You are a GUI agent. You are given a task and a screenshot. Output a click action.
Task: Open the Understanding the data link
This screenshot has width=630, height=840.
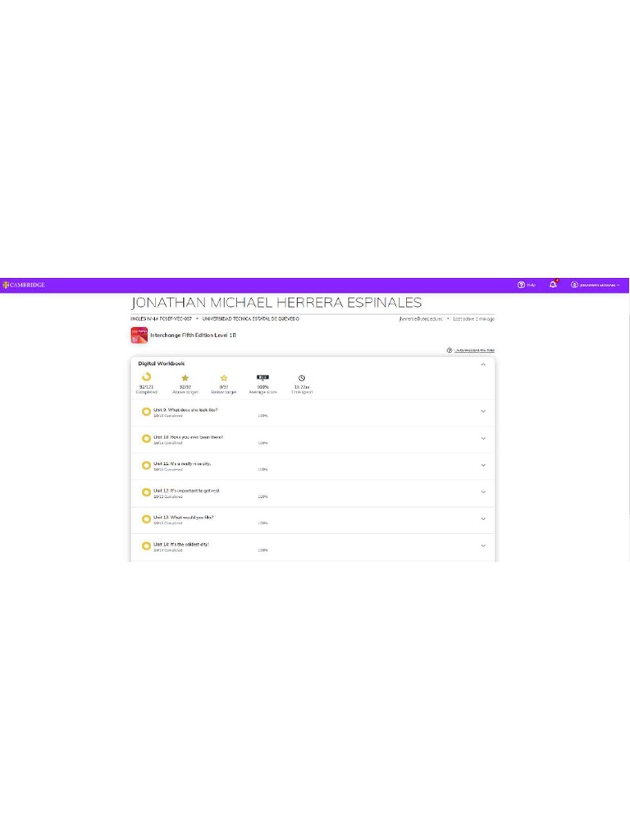point(474,350)
